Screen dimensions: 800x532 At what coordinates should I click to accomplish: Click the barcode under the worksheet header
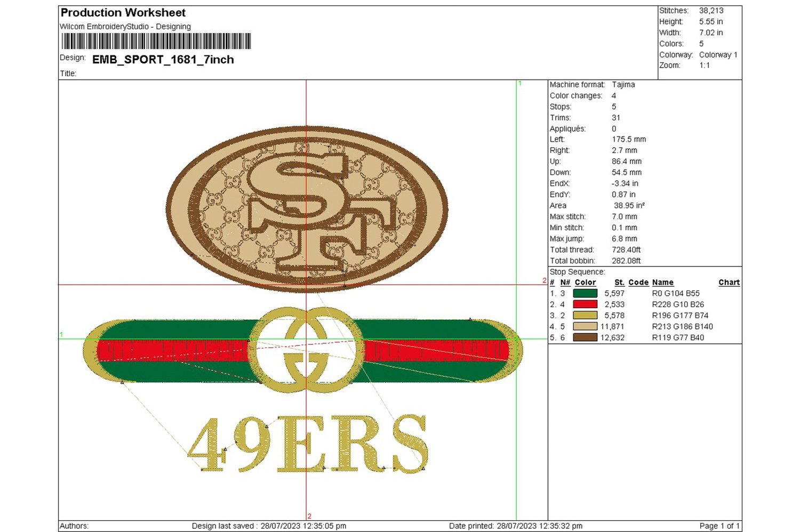coord(156,41)
